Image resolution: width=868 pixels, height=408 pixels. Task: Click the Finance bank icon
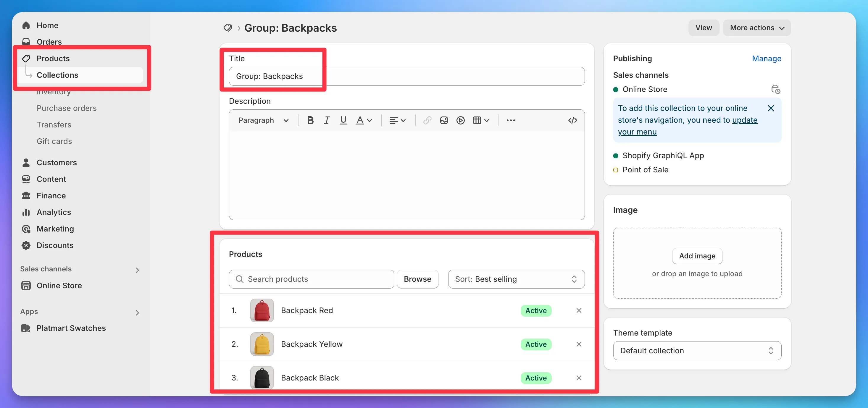tap(26, 195)
